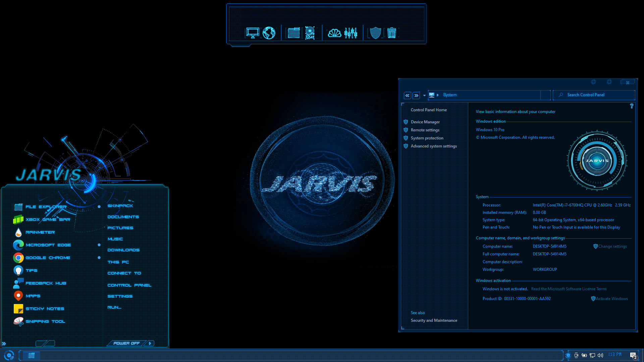Open Control Panel from the start menu list
This screenshot has width=644, height=362.
(129, 285)
